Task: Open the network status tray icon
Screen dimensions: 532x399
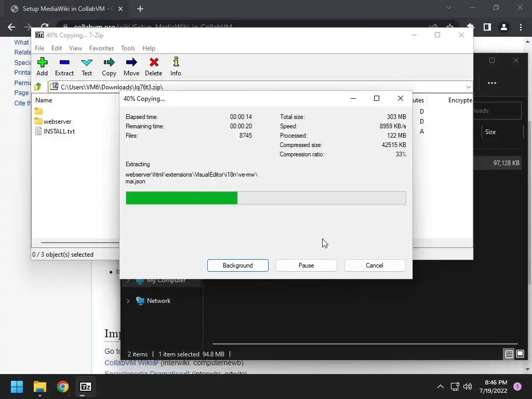Action: 455,387
